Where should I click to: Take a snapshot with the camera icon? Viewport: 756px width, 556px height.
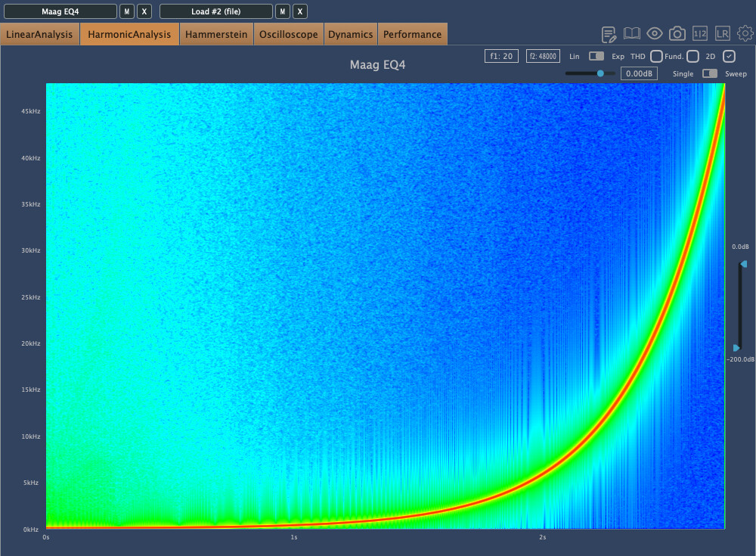click(677, 33)
